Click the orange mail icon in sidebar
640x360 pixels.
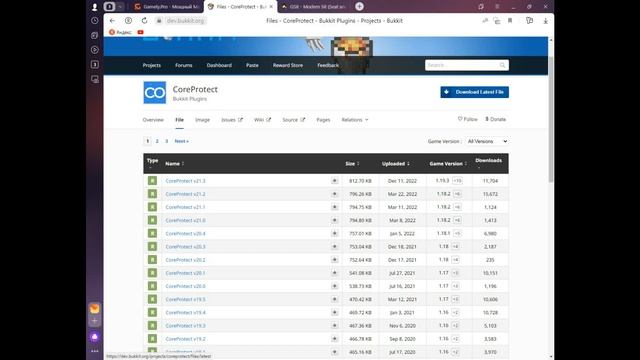coord(95,309)
